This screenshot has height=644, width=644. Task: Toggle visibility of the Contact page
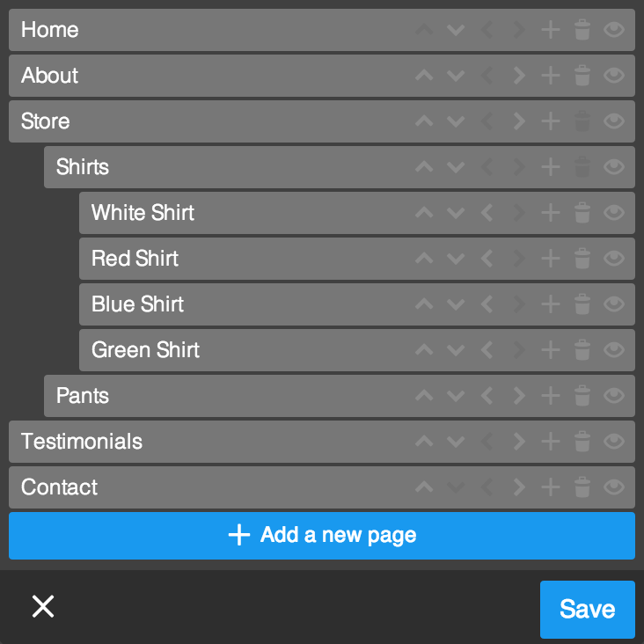click(x=614, y=487)
